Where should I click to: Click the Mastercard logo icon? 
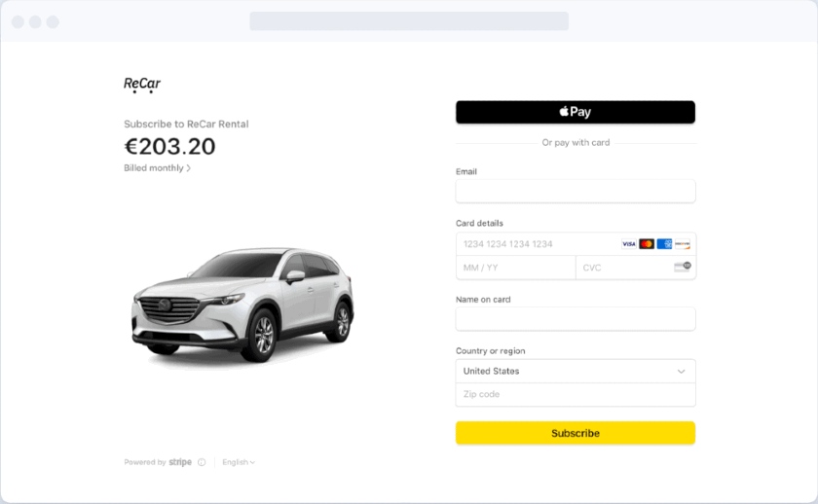tap(647, 244)
